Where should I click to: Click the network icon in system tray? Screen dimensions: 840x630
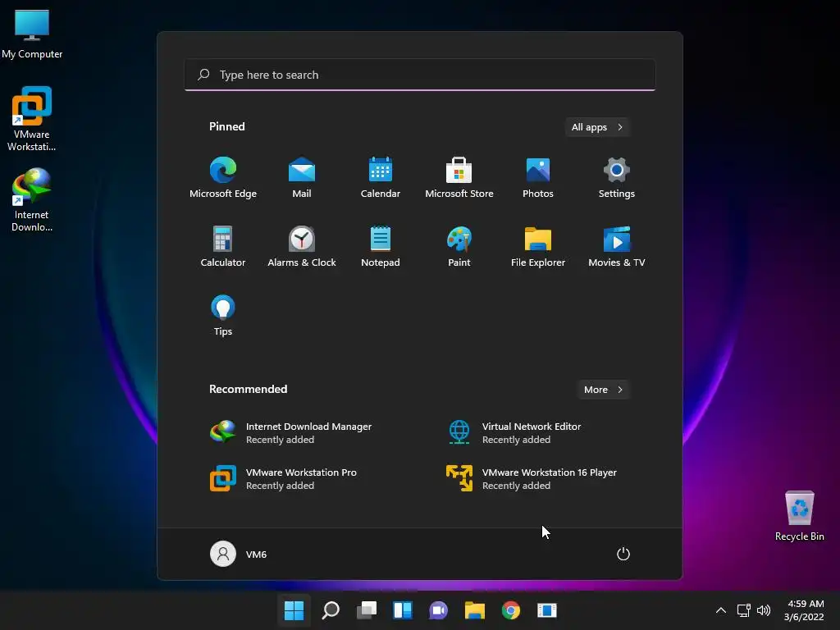(x=743, y=610)
